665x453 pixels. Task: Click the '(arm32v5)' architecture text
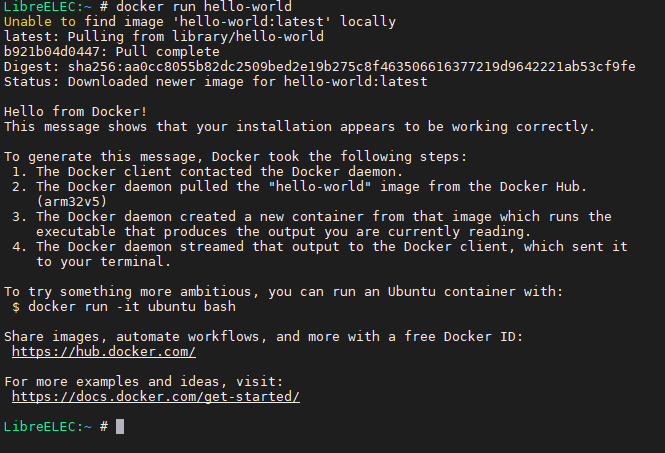pos(71,201)
